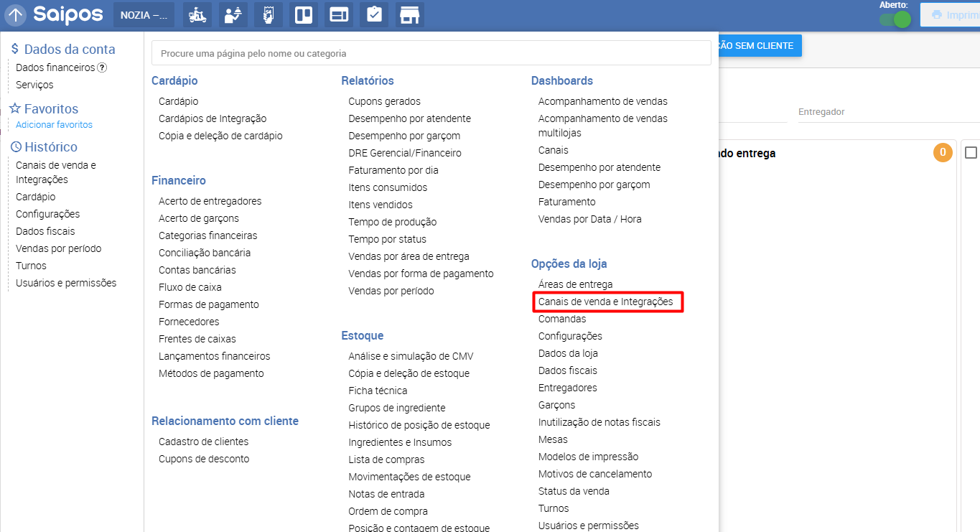
Task: Open Vendas por forma de pagamento
Action: click(x=421, y=274)
